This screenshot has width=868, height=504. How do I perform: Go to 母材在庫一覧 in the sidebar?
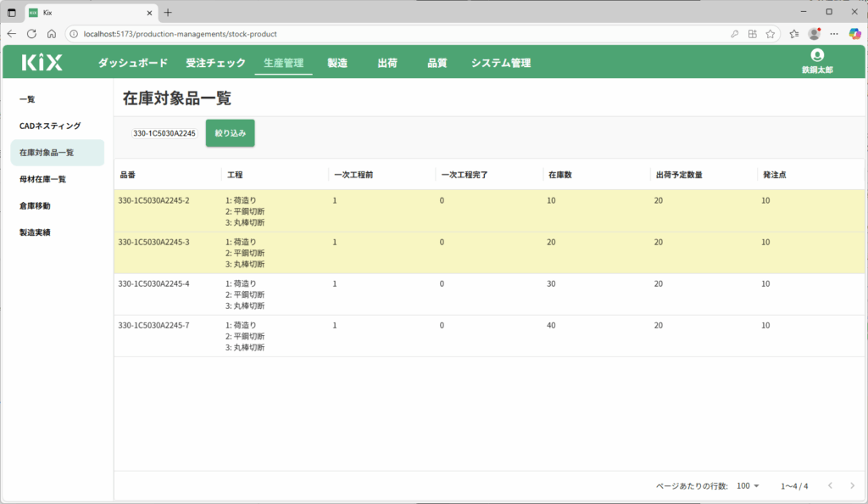(x=42, y=179)
